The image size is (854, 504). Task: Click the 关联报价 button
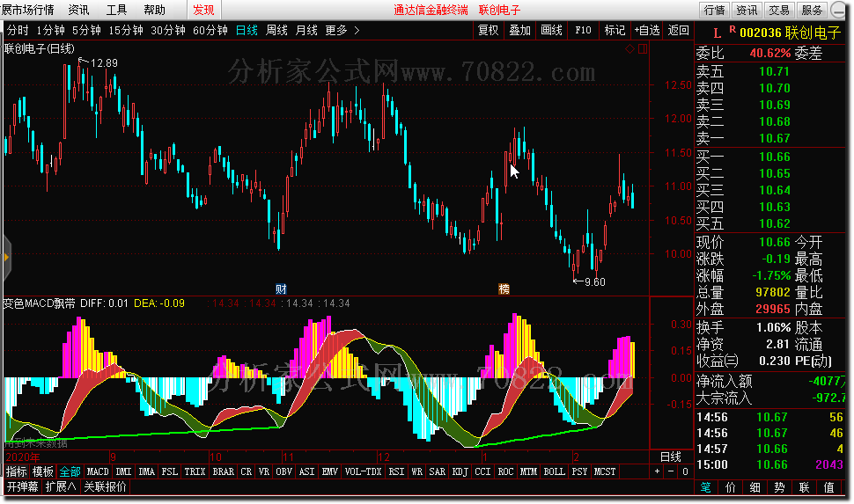[x=105, y=486]
